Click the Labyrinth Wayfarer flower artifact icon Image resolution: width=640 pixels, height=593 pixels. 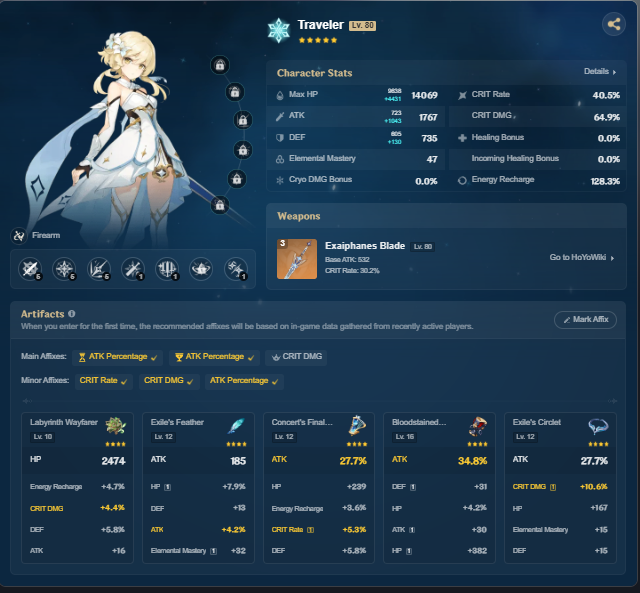click(116, 426)
